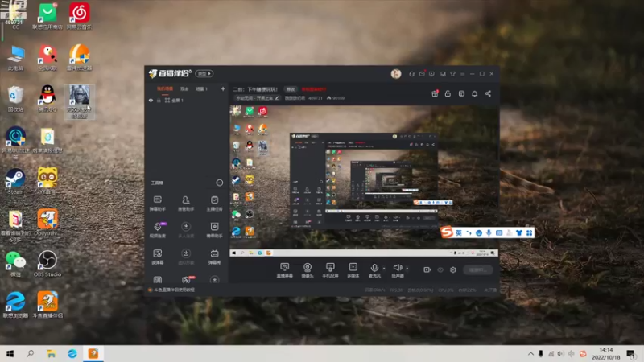Click the layout window icon in header row

tap(461, 93)
